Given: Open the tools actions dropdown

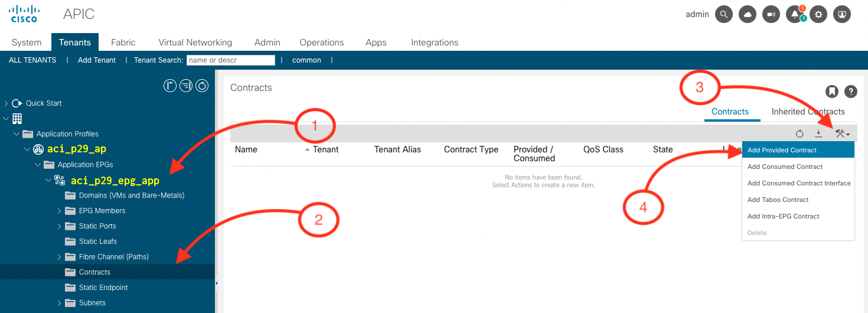Looking at the screenshot, I should click(842, 134).
